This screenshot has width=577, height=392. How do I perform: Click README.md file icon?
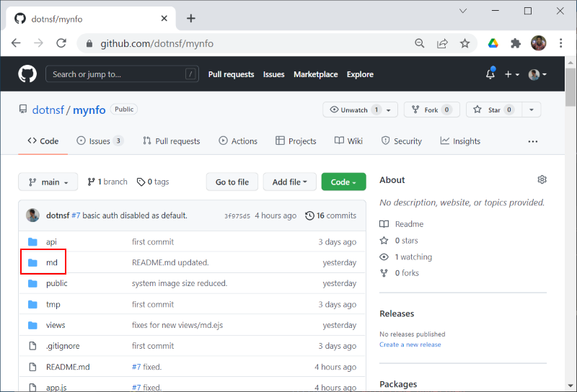[32, 367]
